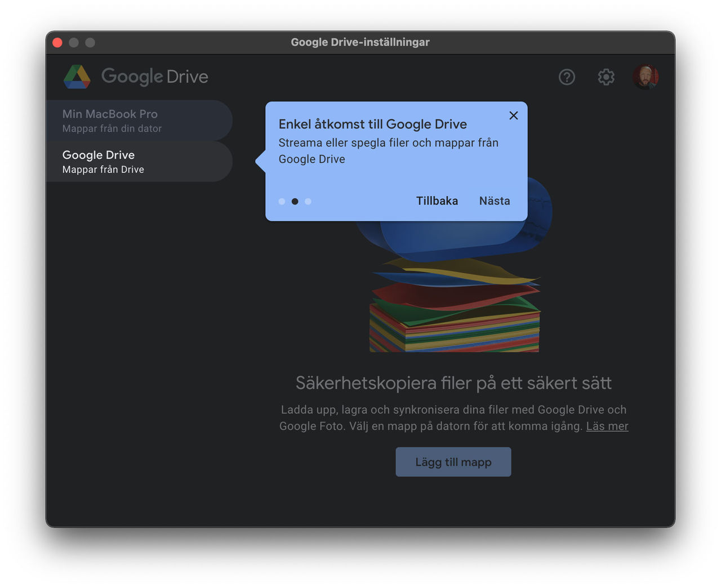The width and height of the screenshot is (721, 588).
Task: Open the help question mark icon
Action: [567, 77]
